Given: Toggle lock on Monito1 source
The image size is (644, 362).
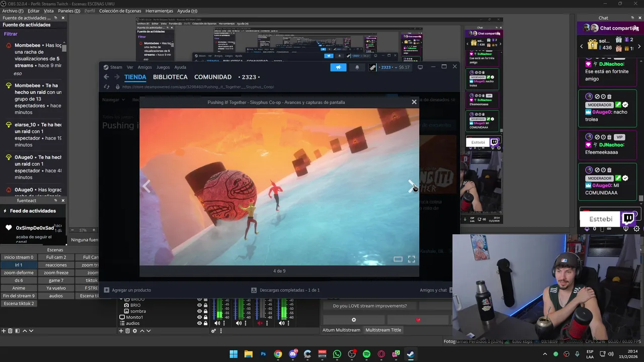Looking at the screenshot, I should tap(205, 317).
